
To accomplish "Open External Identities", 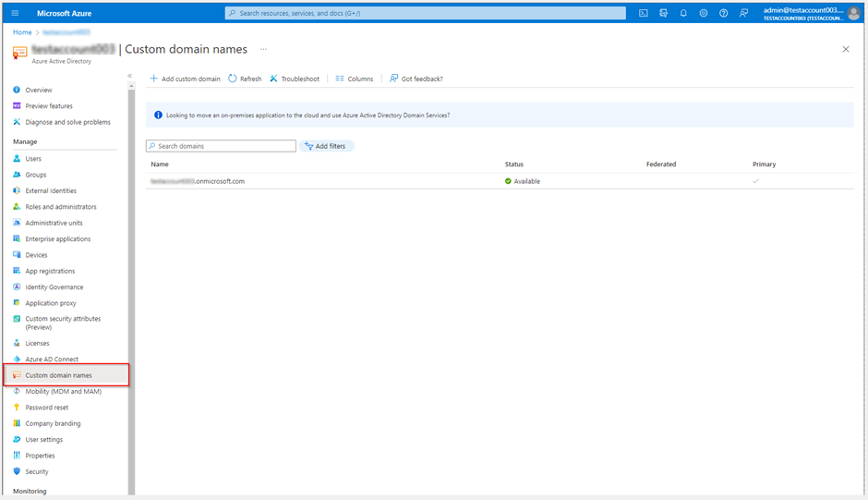I will (x=45, y=190).
